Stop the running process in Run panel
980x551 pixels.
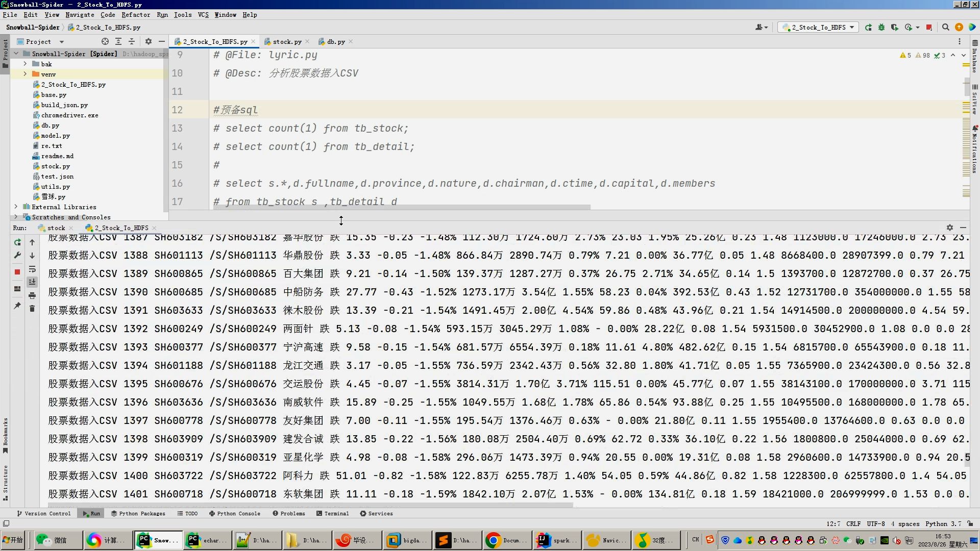(17, 272)
